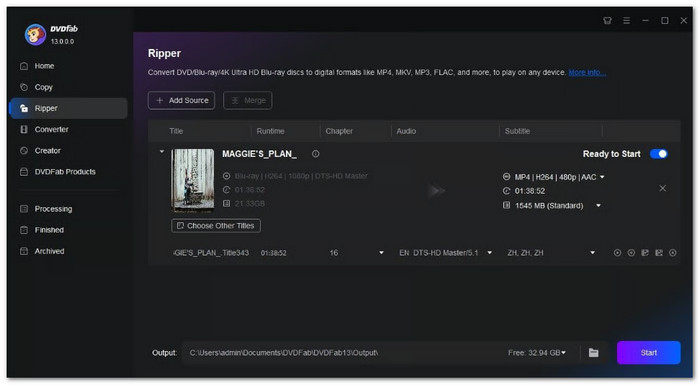Screen dimensions: 700x385
Task: Follow the More Info link
Action: [x=587, y=72]
